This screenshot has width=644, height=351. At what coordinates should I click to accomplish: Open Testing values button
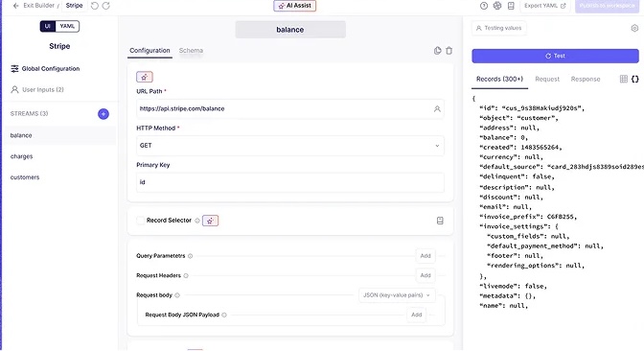click(498, 28)
